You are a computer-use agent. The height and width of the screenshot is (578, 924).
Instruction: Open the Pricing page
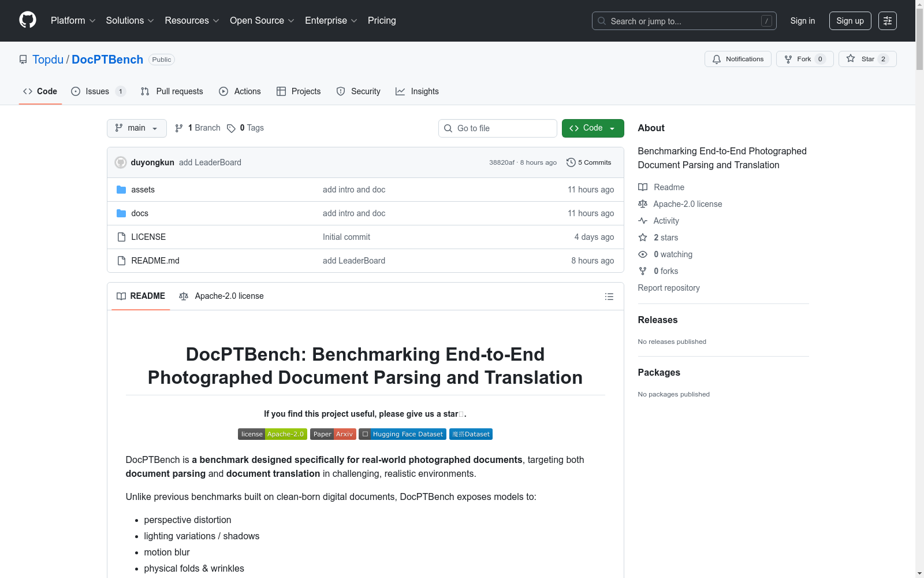382,21
